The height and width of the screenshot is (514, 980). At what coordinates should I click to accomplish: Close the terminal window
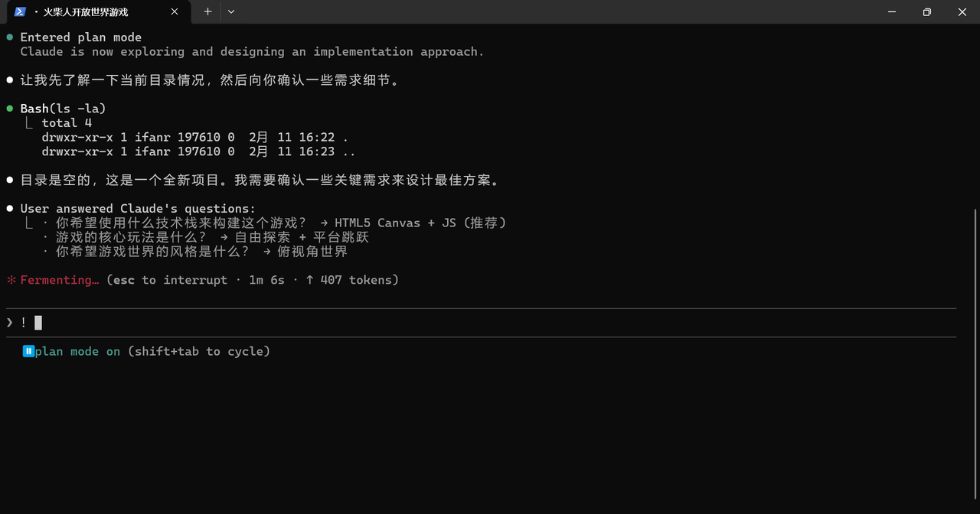click(x=962, y=12)
